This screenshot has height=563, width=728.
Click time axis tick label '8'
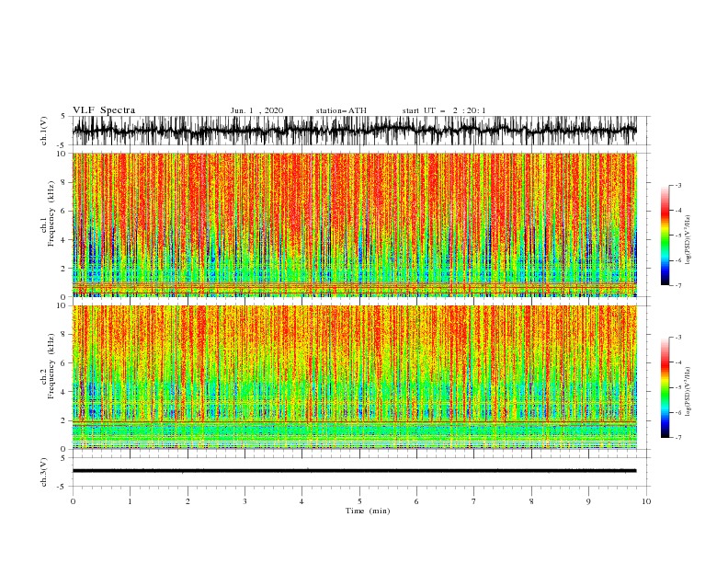pos(531,501)
